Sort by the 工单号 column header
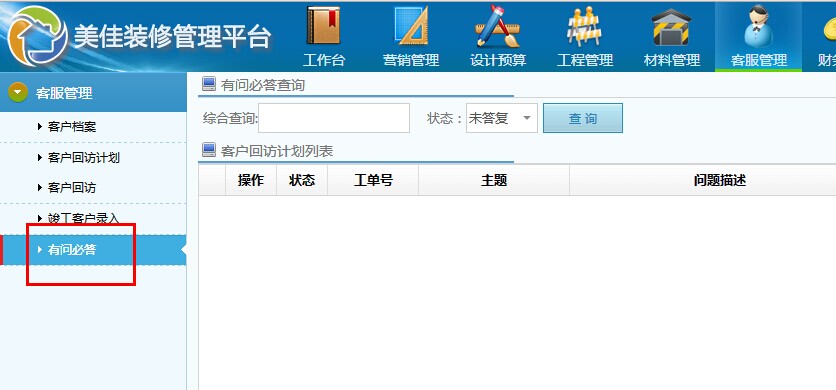The width and height of the screenshot is (836, 390). click(x=373, y=180)
